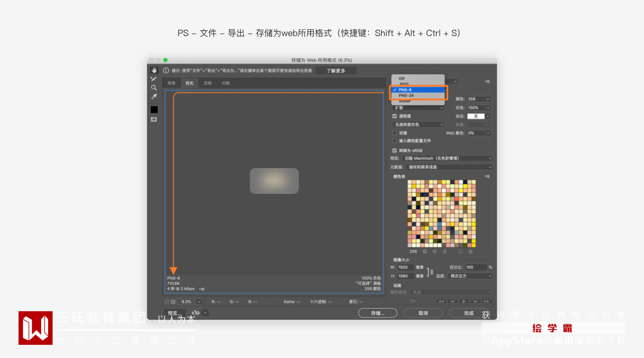Enable the 嵌入颜色配置文件 checkbox

pos(394,141)
